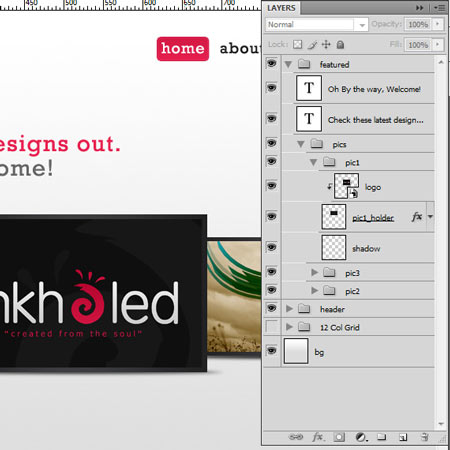450x450 pixels.
Task: Click the fx effects icon on pic1_holder layer
Action: tap(417, 217)
